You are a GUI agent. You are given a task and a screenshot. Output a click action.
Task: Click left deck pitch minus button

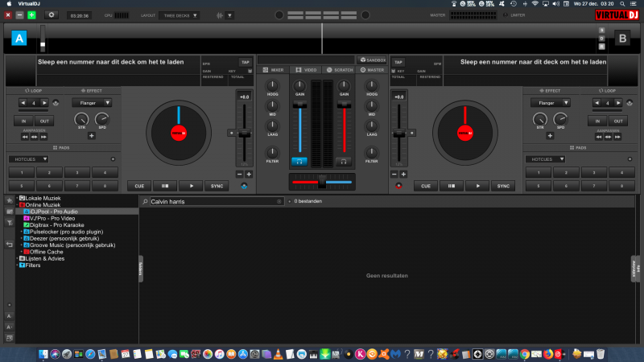pos(240,175)
